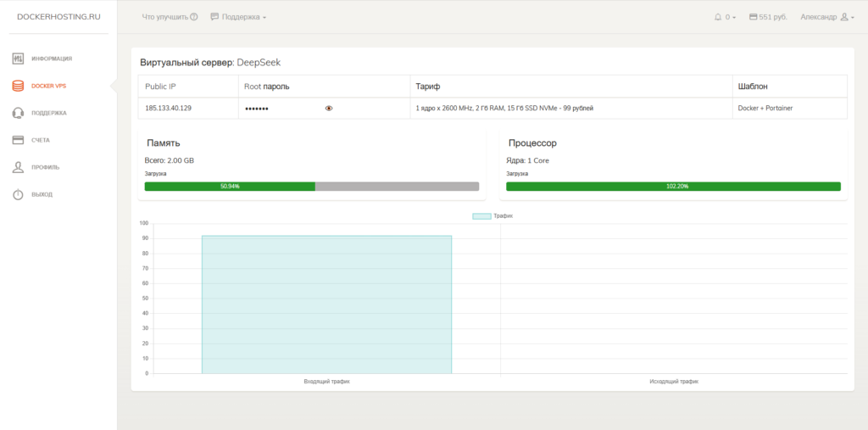Click the billing card icon in sidebar
This screenshot has width=868, height=430.
[x=18, y=140]
